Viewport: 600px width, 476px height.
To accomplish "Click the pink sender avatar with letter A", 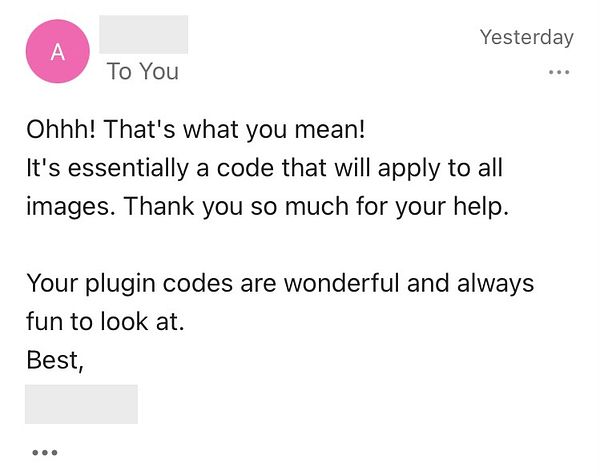I will [x=58, y=51].
